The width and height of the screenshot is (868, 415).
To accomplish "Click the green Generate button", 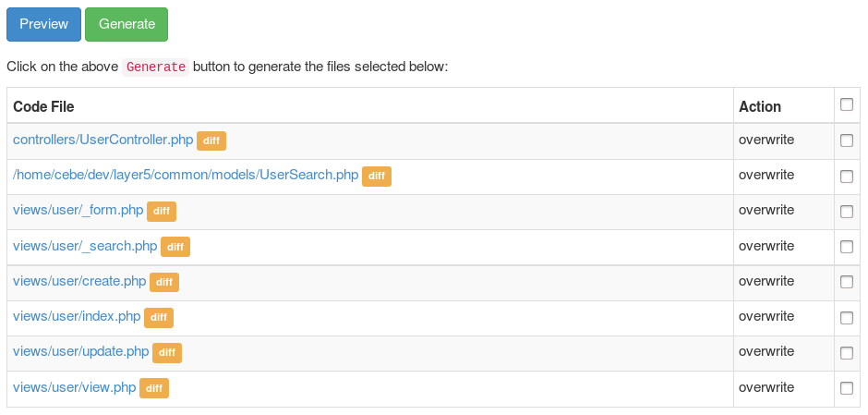I will (127, 24).
